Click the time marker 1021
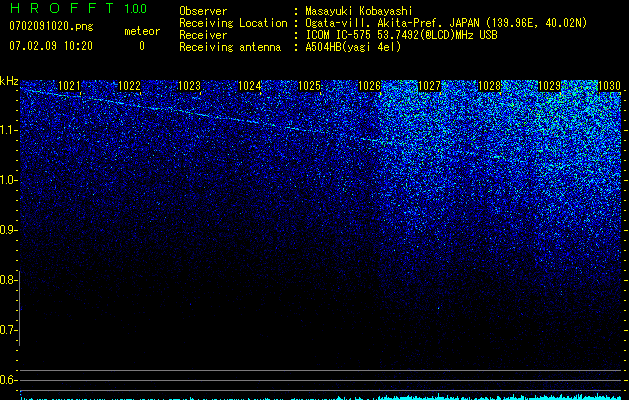The width and height of the screenshot is (629, 400). [69, 86]
